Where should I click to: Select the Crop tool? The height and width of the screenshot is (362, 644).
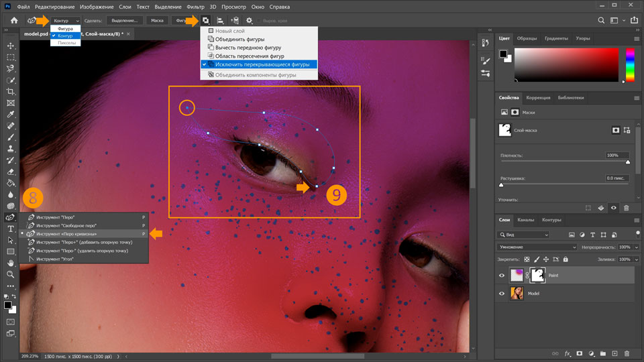pyautogui.click(x=11, y=91)
